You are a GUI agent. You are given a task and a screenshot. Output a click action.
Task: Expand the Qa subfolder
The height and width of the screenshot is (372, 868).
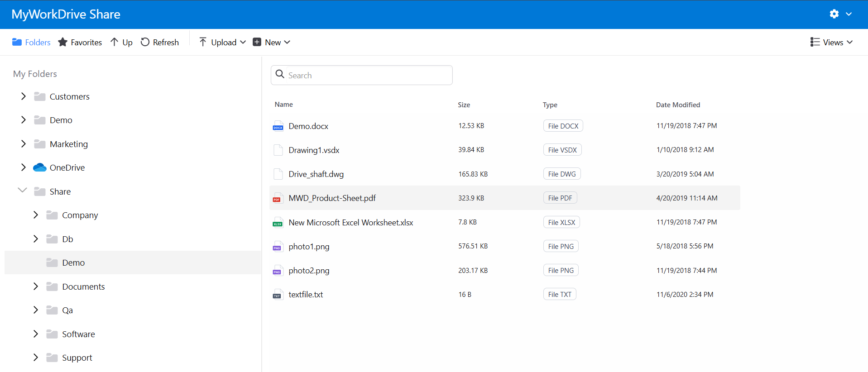coord(36,310)
